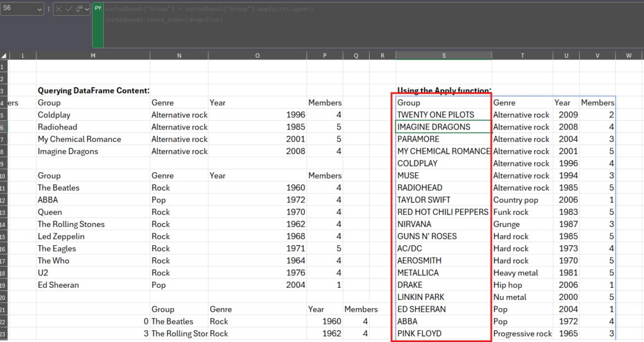
Task: Expand the Name Box dropdown arrow
Action: point(40,9)
